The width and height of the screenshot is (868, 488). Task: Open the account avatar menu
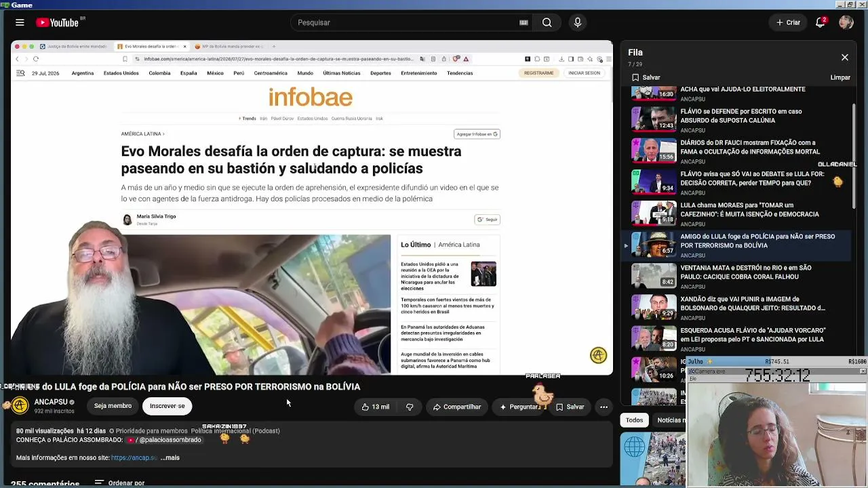coord(846,22)
